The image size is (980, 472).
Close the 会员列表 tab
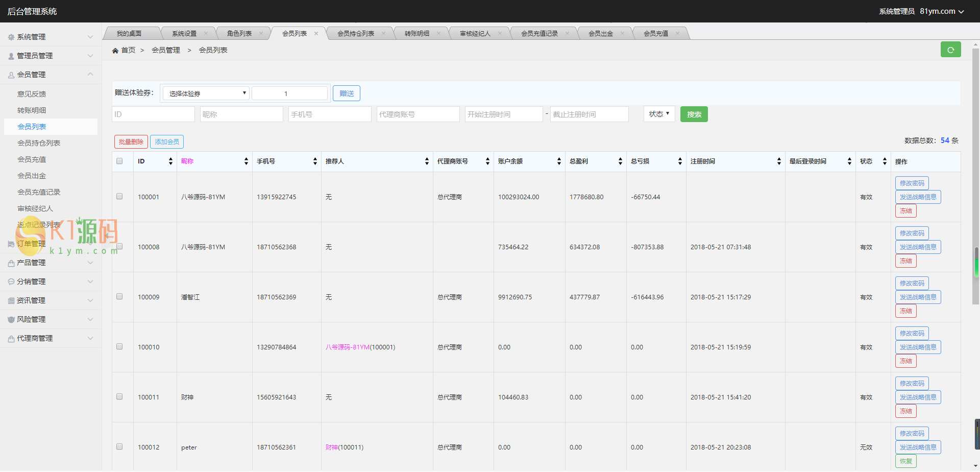(x=316, y=34)
